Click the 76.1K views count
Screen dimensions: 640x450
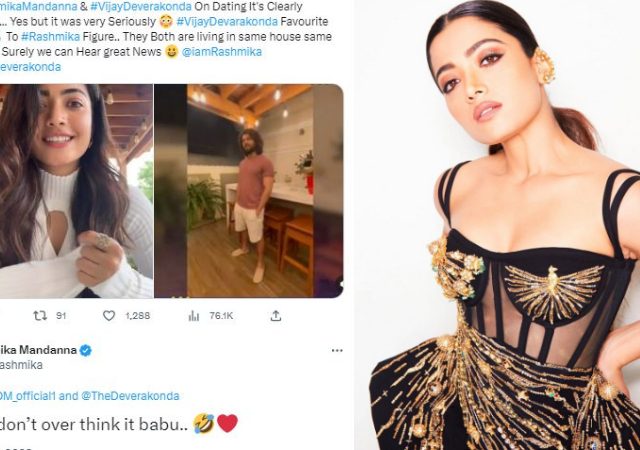pos(221,316)
